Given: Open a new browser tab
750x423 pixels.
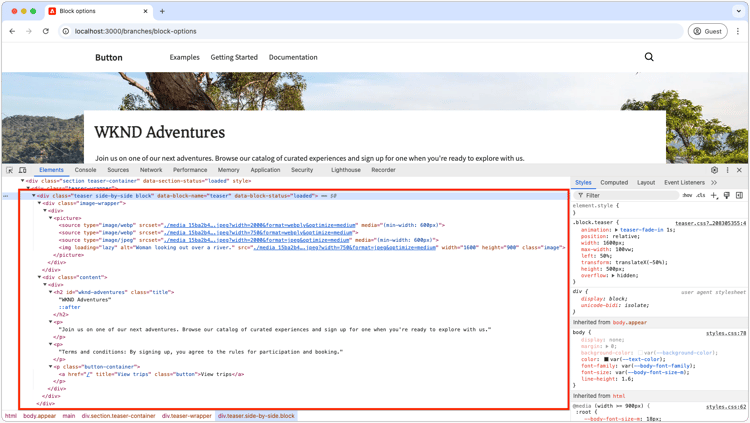Looking at the screenshot, I should point(162,11).
